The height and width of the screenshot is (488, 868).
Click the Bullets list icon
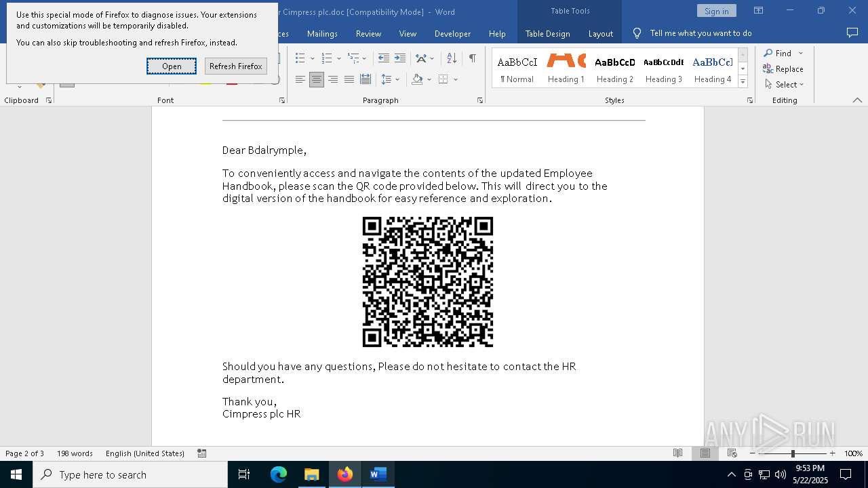coord(300,58)
